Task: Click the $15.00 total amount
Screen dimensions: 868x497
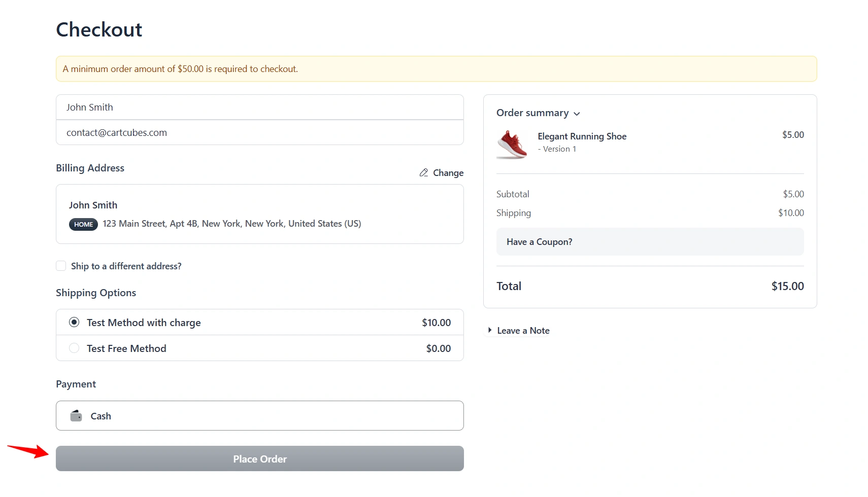Action: point(787,286)
